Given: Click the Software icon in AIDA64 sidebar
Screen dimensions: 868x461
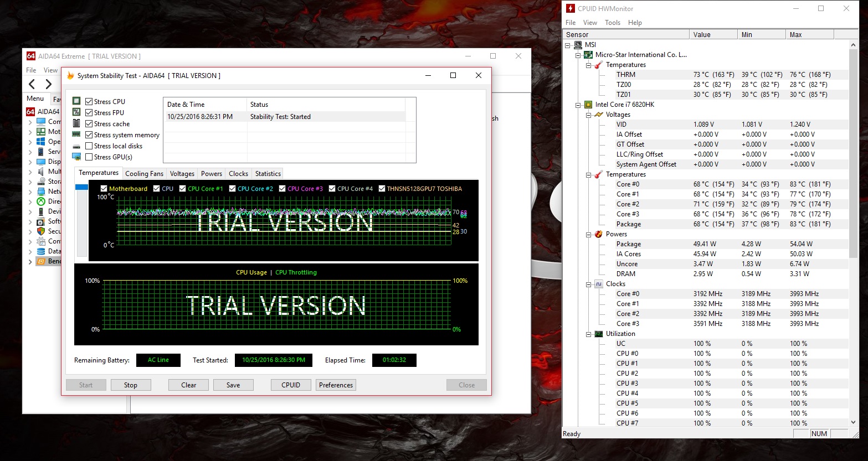Looking at the screenshot, I should (x=41, y=221).
